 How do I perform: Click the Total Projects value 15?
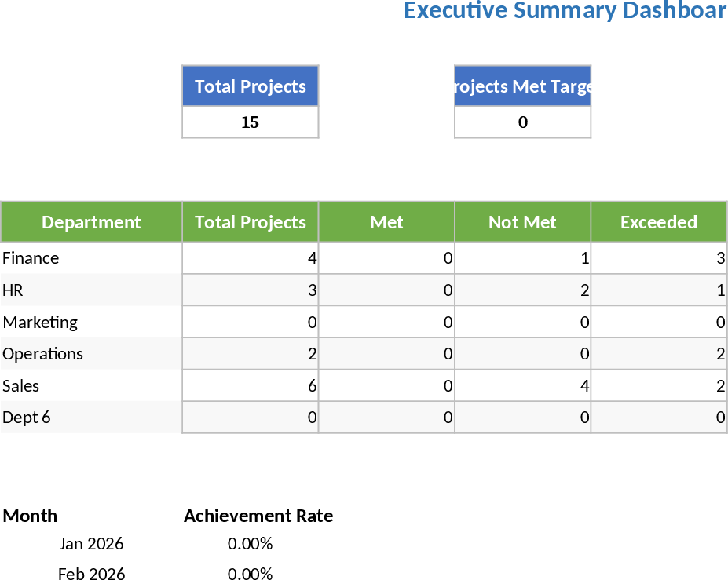[x=250, y=122]
